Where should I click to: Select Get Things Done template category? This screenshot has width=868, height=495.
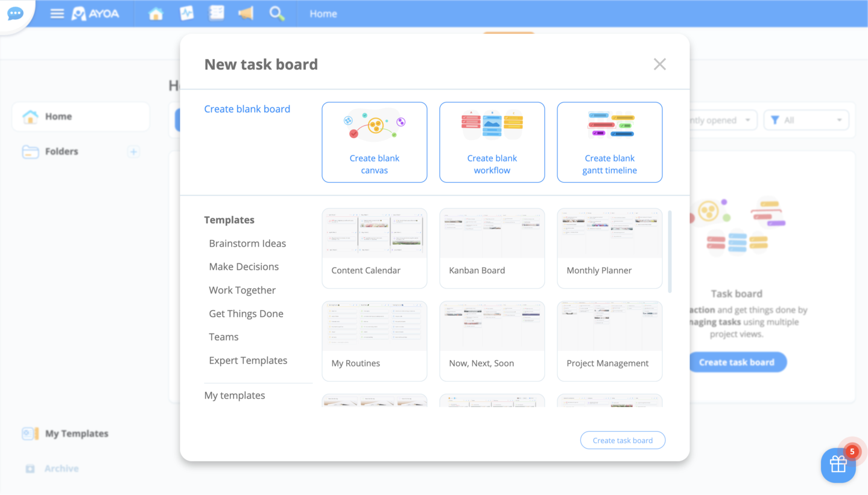pos(246,314)
